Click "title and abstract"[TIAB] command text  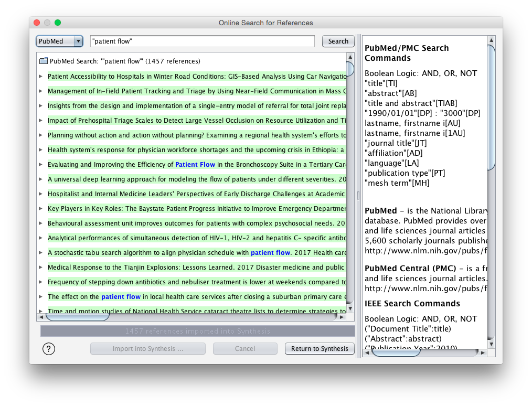(411, 103)
